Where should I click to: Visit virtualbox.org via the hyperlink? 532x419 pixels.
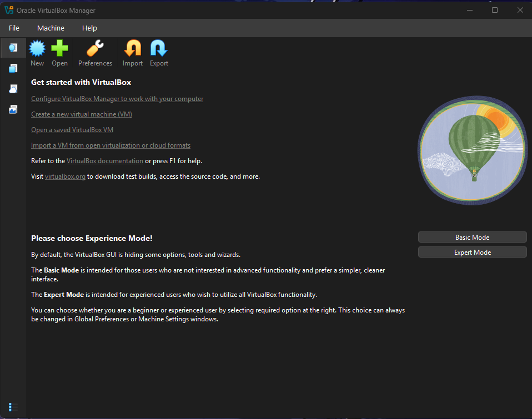pyautogui.click(x=65, y=176)
